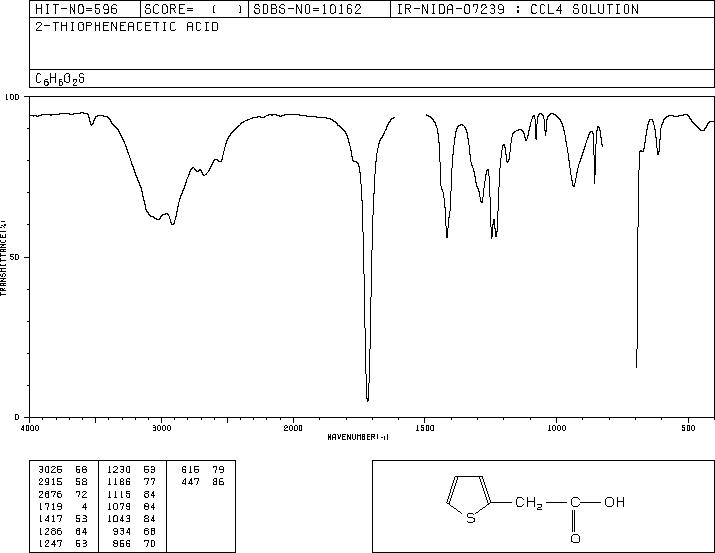715x553 pixels.
Task: Click the 1417 peak table entry
Action: 50,519
